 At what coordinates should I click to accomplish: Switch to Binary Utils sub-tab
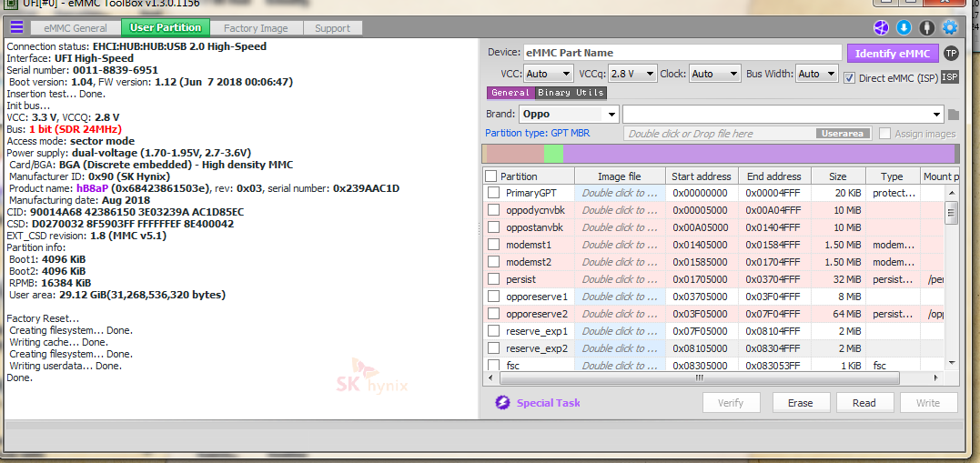coord(571,93)
